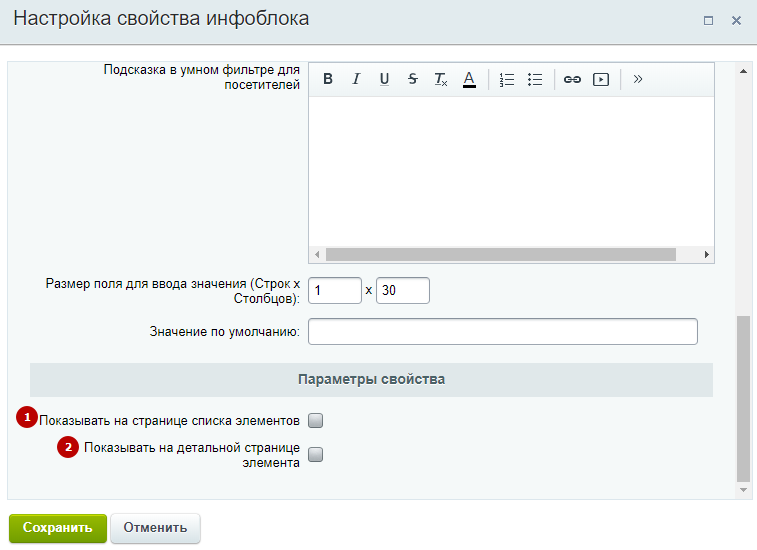This screenshot has height=550, width=757.
Task: Click the Сохранить button
Action: tap(57, 528)
